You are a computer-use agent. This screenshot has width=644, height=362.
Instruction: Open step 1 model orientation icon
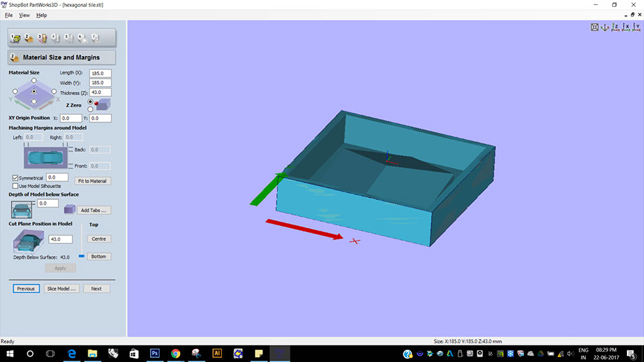pos(16,38)
